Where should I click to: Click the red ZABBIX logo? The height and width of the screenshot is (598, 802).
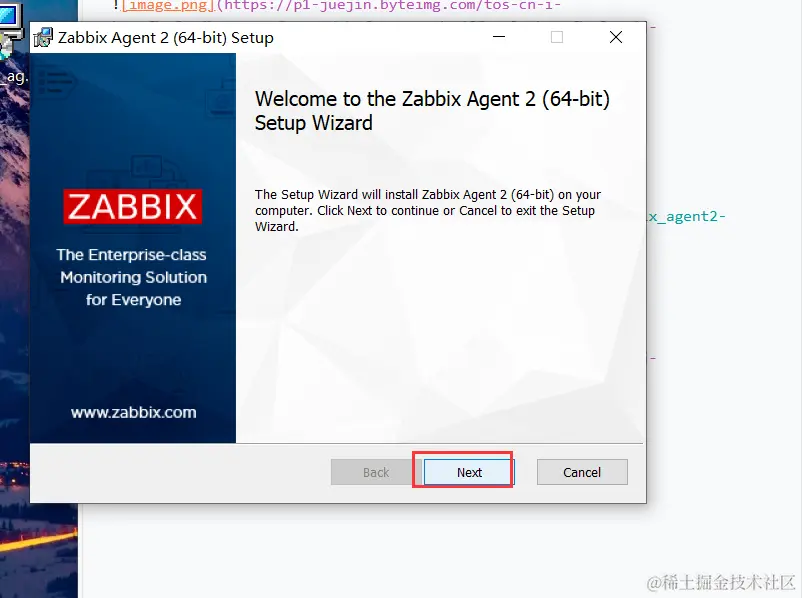click(133, 207)
